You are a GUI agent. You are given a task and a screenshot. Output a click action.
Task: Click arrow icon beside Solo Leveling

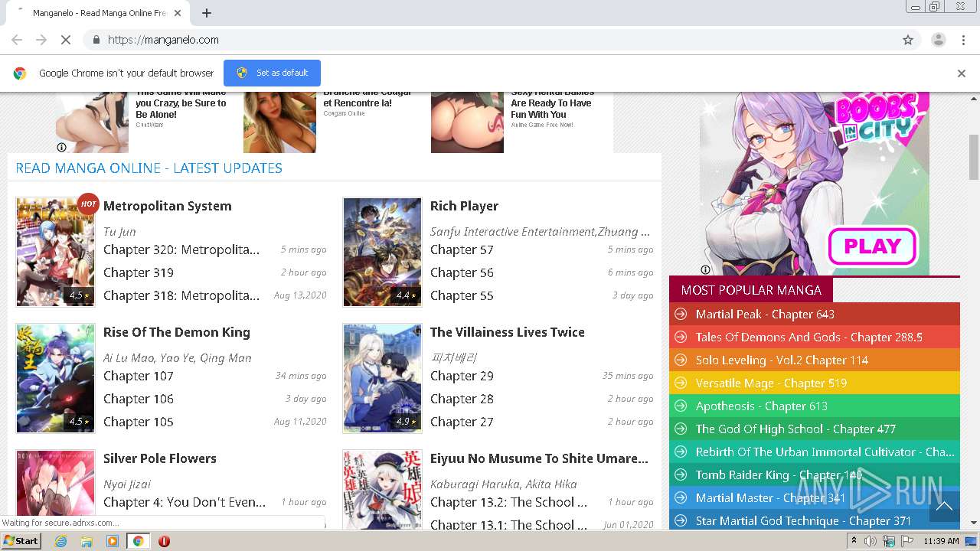(680, 360)
